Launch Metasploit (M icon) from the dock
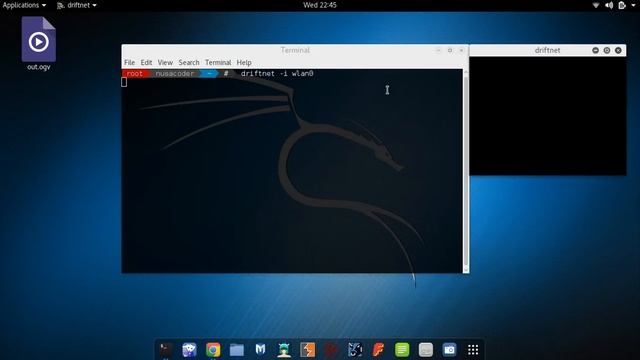 (x=260, y=350)
